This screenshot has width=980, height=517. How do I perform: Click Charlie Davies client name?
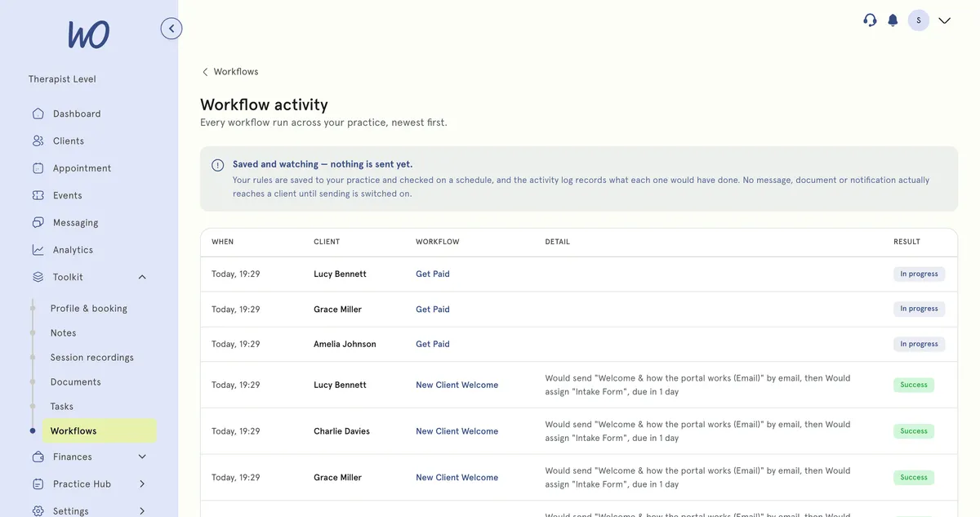(341, 431)
